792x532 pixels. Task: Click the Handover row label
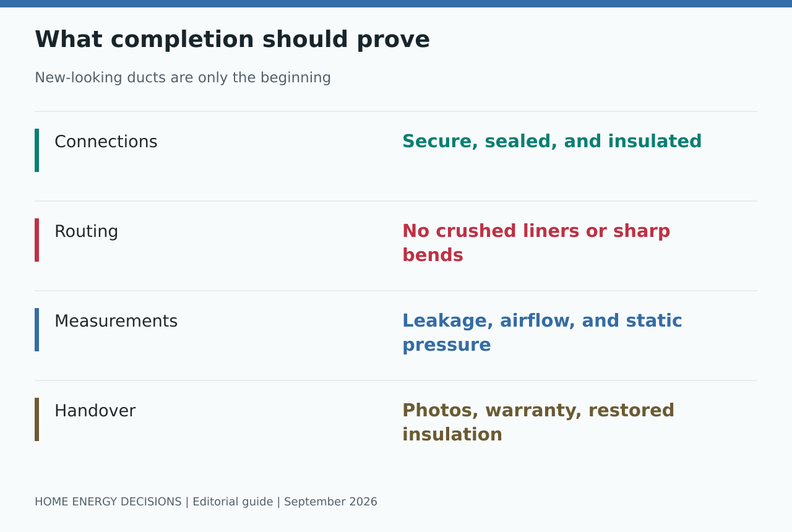[x=95, y=411]
